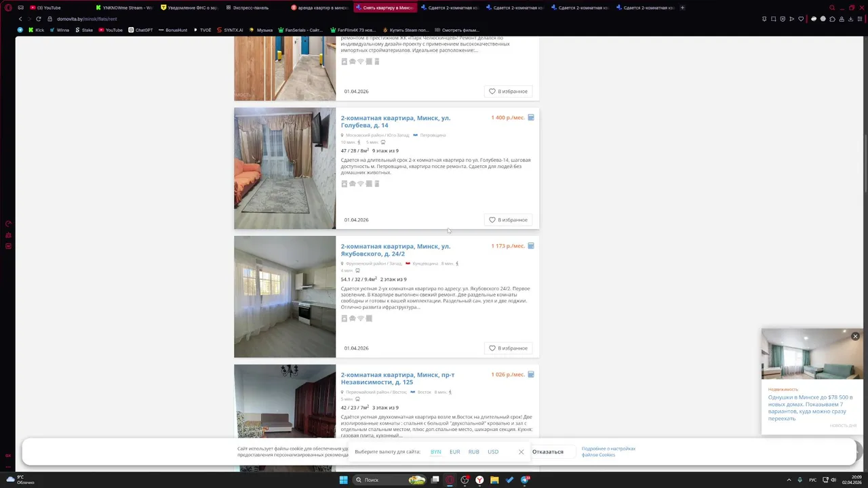Open calculator icon next to 1 173 р./мес.
The image size is (868, 488).
tap(531, 246)
